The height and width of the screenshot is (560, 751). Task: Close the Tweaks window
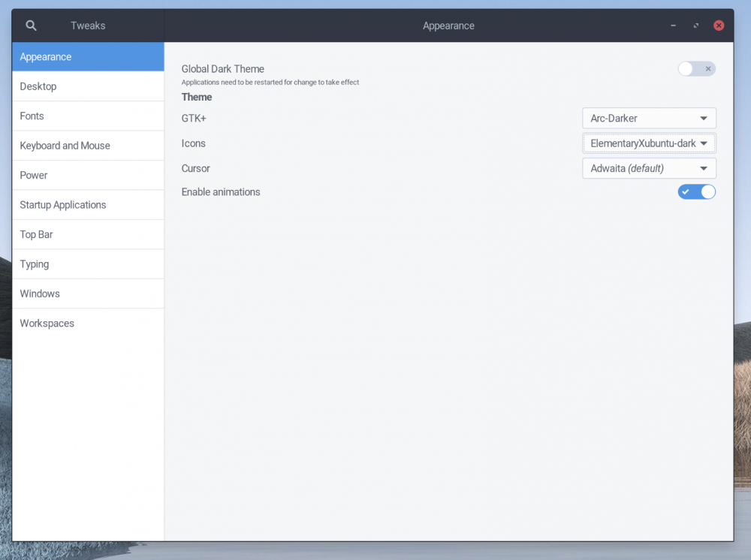click(x=719, y=26)
